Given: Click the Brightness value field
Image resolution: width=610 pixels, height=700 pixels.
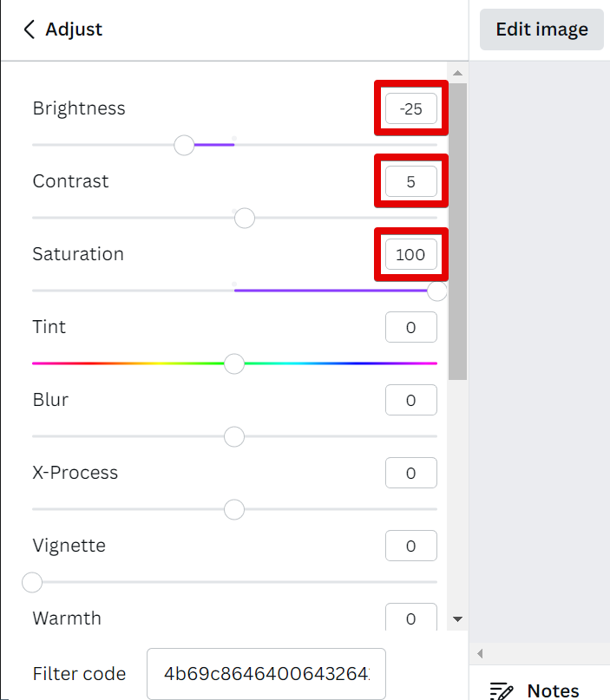Looking at the screenshot, I should click(x=410, y=109).
